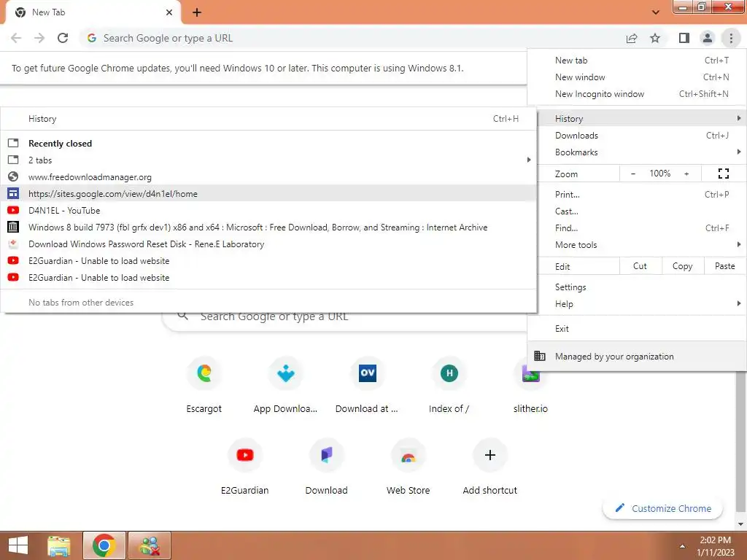This screenshot has width=747, height=560.
Task: Select New Incognito window menu item
Action: coord(637,94)
